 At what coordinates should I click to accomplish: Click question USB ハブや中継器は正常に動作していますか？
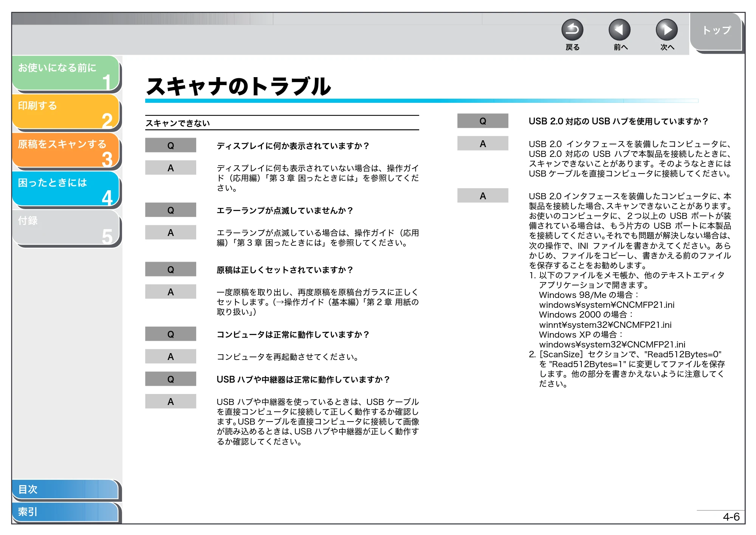(x=303, y=380)
